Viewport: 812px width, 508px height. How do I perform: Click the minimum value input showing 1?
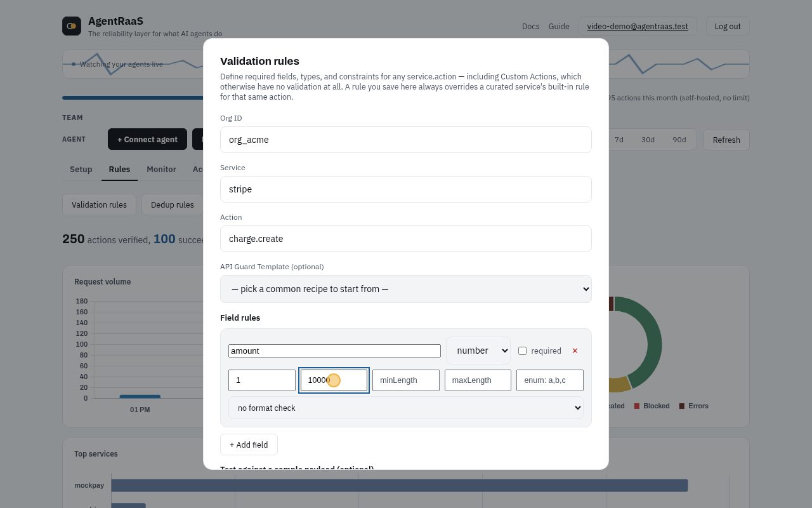[262, 380]
